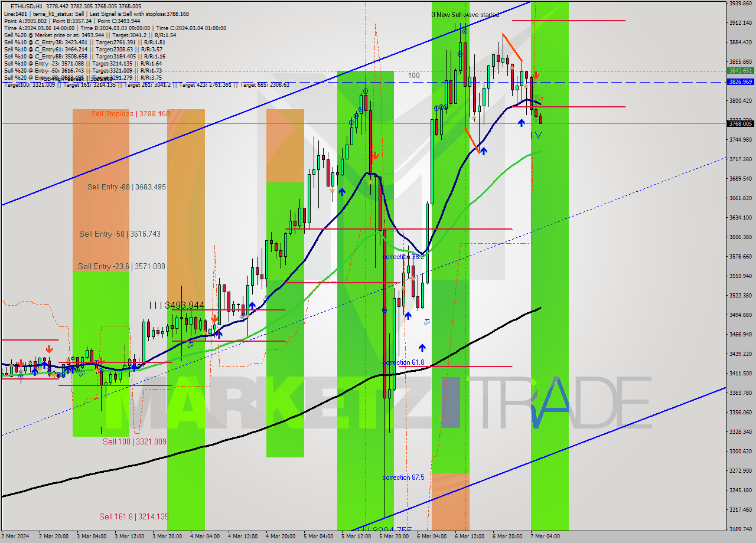Click the red down arrow beside the 3493.944 label
The height and width of the screenshot is (543, 756).
(x=214, y=319)
